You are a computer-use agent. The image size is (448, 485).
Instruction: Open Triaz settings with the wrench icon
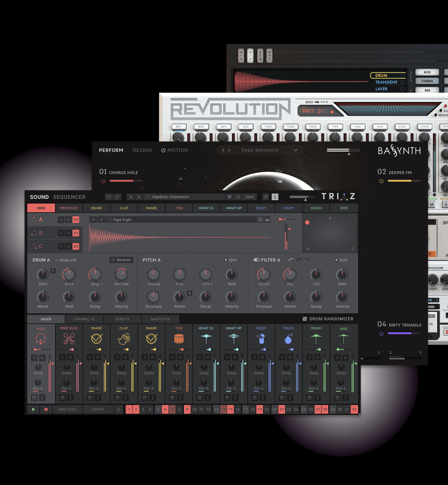click(x=266, y=197)
